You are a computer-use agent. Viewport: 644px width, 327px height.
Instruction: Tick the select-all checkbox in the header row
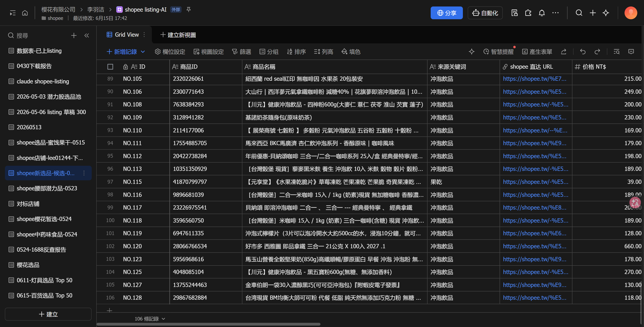110,67
